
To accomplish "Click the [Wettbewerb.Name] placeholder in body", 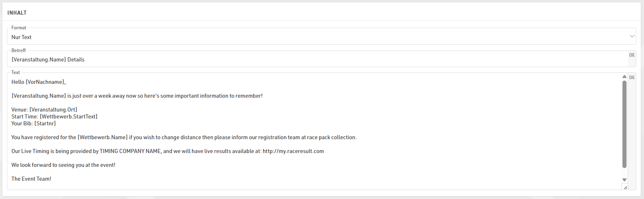I will [102, 138].
